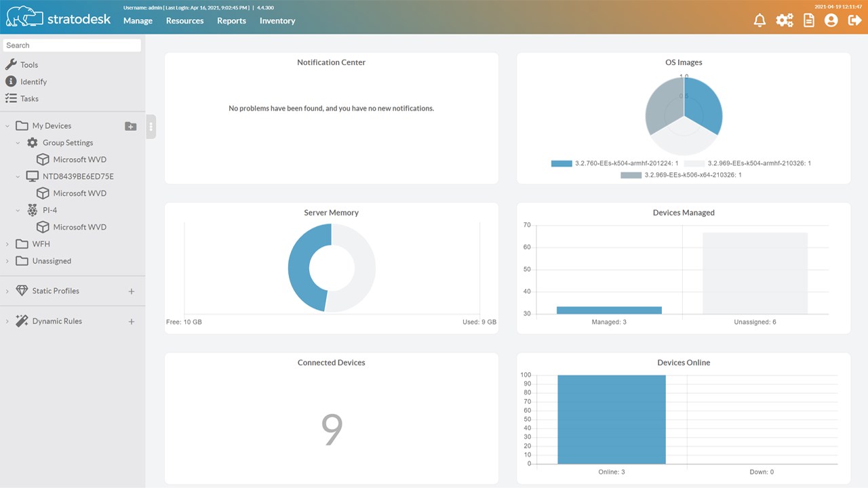The image size is (868, 488).
Task: Expand the Static Profiles section
Action: point(7,291)
